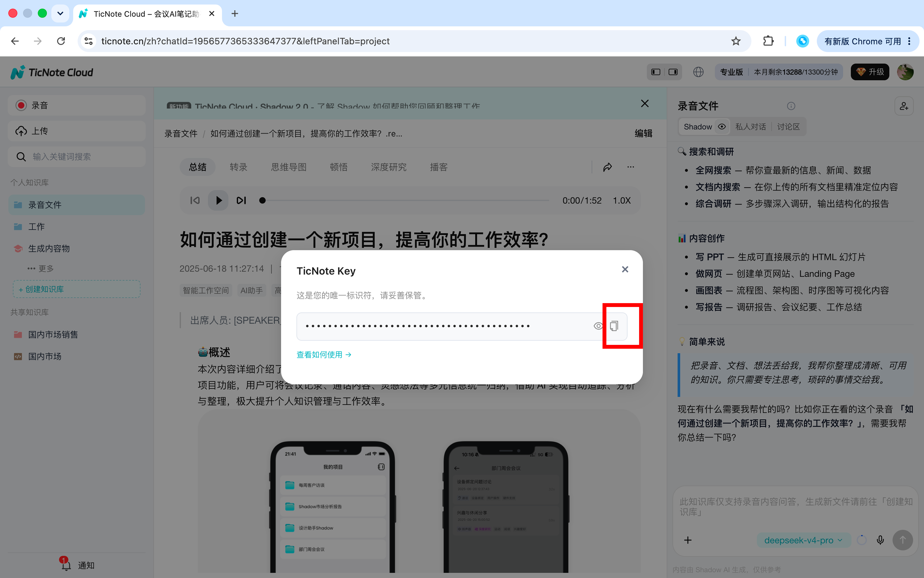Change the 1.0X playback speed

(x=622, y=200)
